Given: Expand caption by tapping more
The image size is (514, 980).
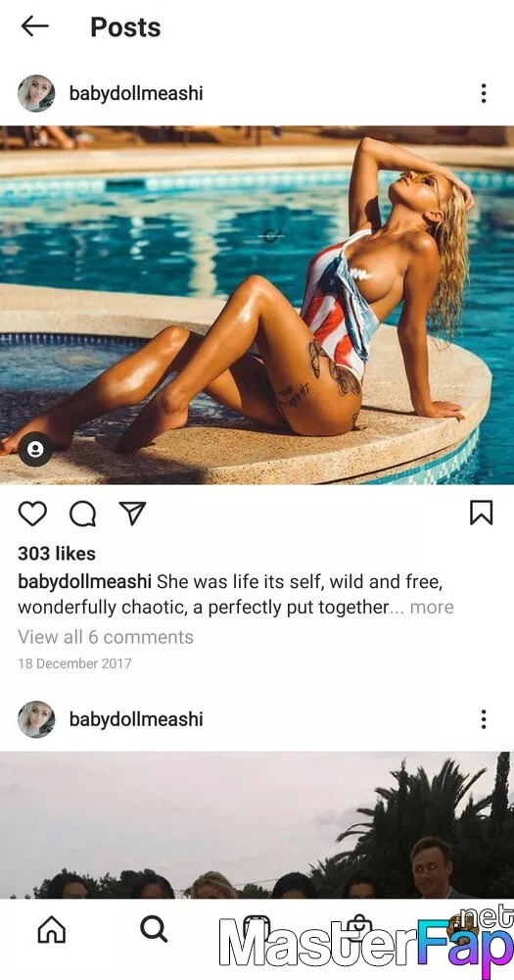Looking at the screenshot, I should tap(432, 608).
